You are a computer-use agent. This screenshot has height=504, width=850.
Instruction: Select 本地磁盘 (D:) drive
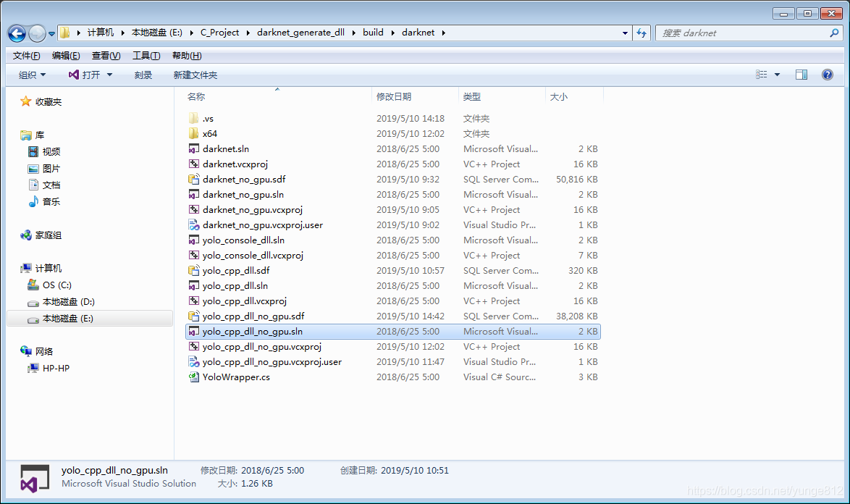[x=68, y=302]
